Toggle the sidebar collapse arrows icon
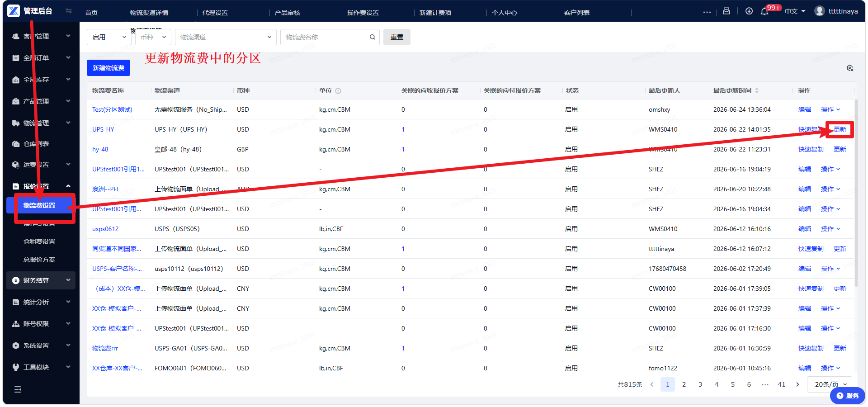 (69, 11)
